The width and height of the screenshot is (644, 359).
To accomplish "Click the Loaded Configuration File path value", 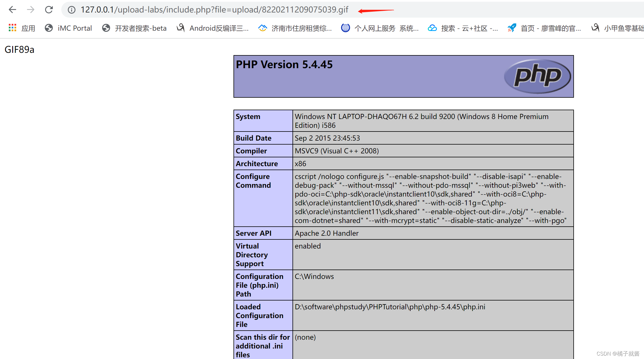I will click(390, 307).
